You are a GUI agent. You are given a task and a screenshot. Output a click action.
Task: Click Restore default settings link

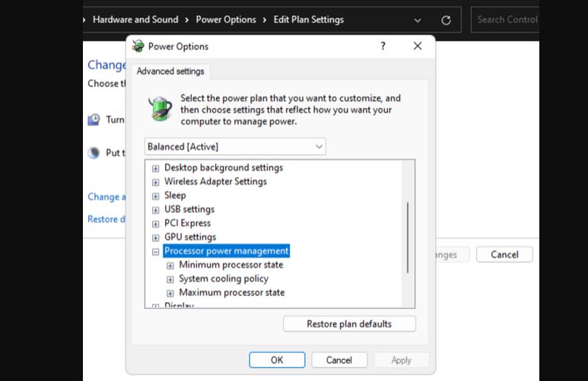(x=106, y=219)
